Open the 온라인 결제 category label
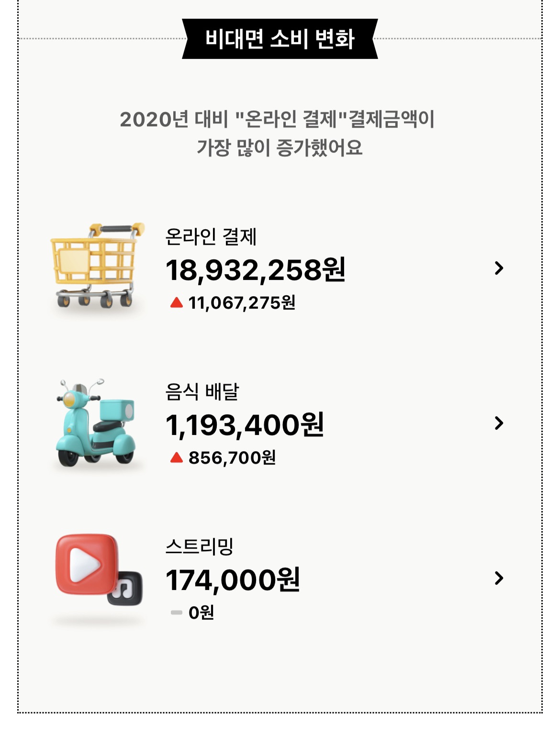Image resolution: width=560 pixels, height=744 pixels. coord(211,236)
